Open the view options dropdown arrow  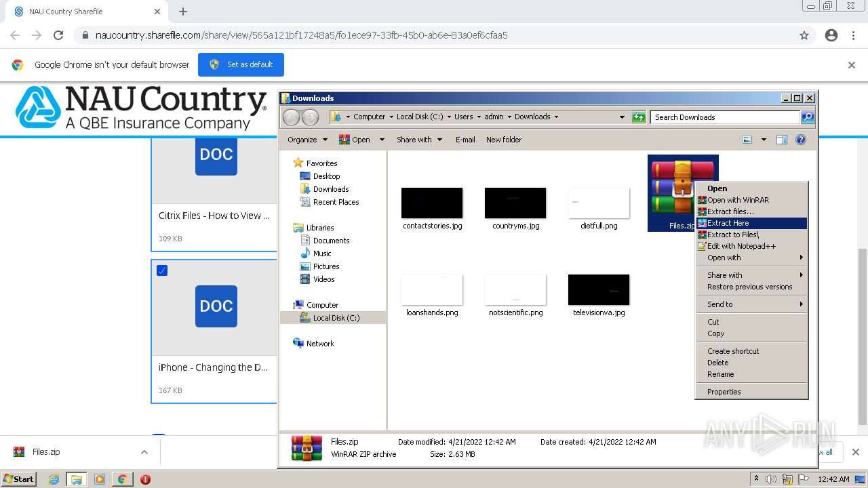click(764, 140)
